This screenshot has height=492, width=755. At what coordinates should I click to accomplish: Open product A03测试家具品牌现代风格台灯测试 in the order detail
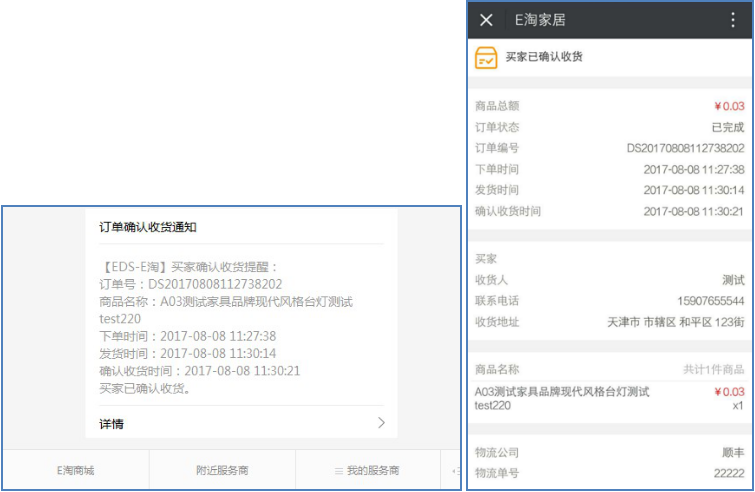tap(562, 398)
